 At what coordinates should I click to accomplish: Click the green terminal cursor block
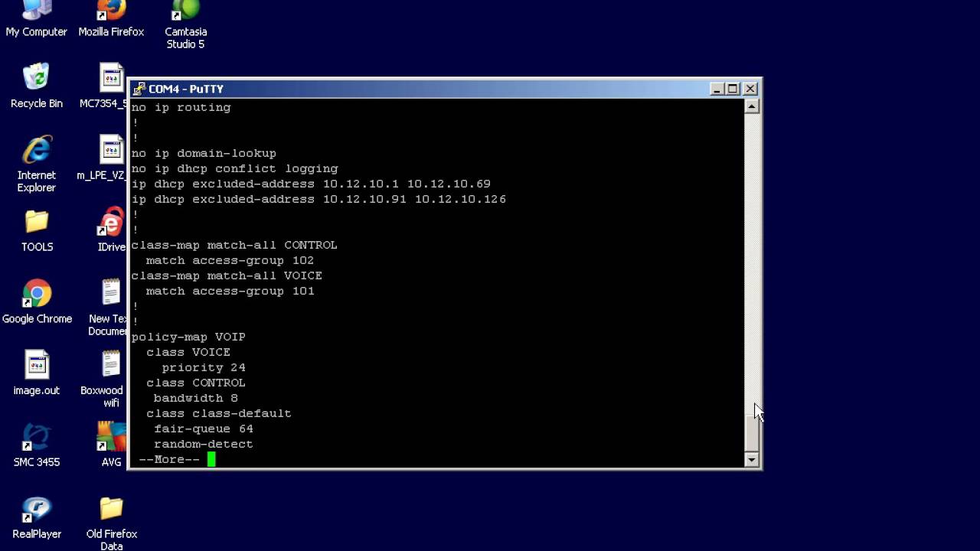pyautogui.click(x=211, y=459)
